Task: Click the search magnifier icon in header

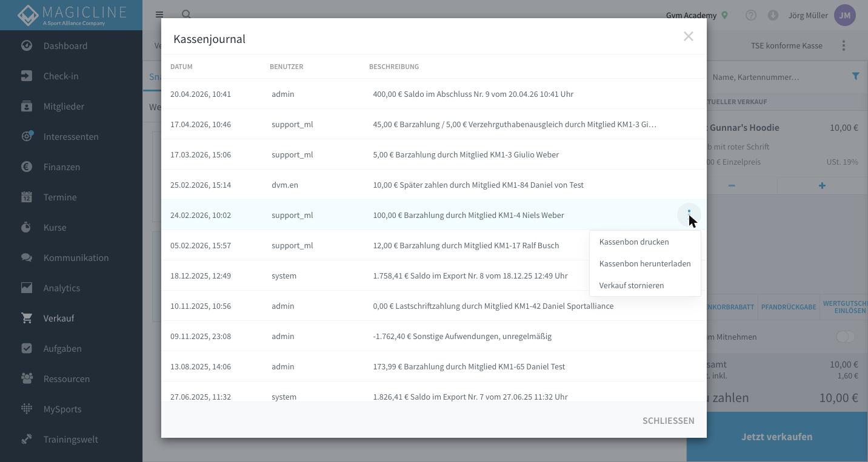Action: pos(187,15)
